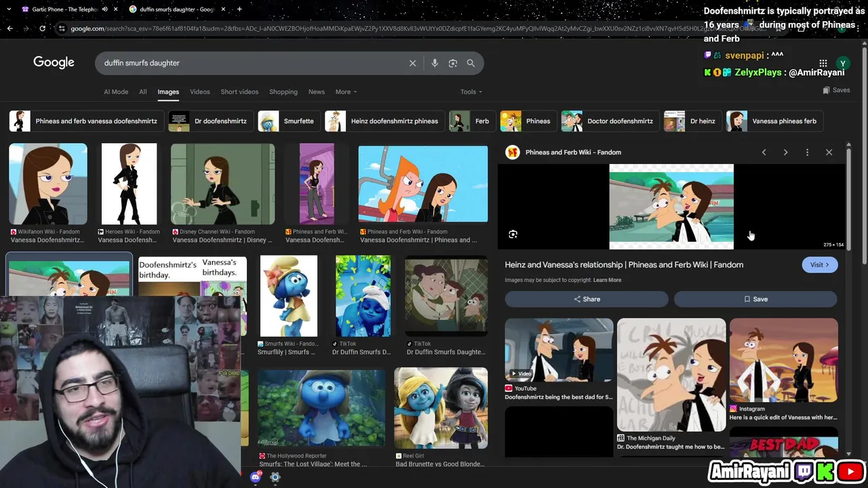Filter by Doctor doofenshmirtz chip
Image resolution: width=868 pixels, height=488 pixels.
(x=610, y=121)
